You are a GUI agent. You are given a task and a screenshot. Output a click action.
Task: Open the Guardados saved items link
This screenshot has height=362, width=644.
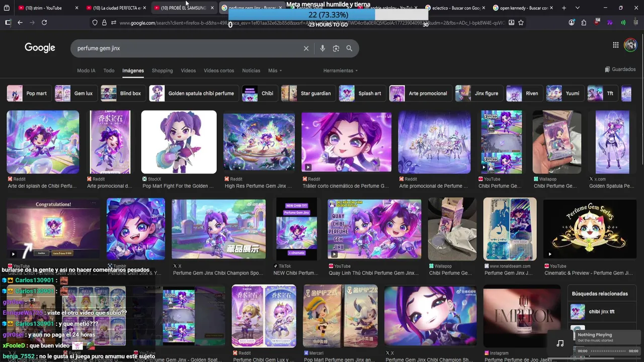(620, 69)
